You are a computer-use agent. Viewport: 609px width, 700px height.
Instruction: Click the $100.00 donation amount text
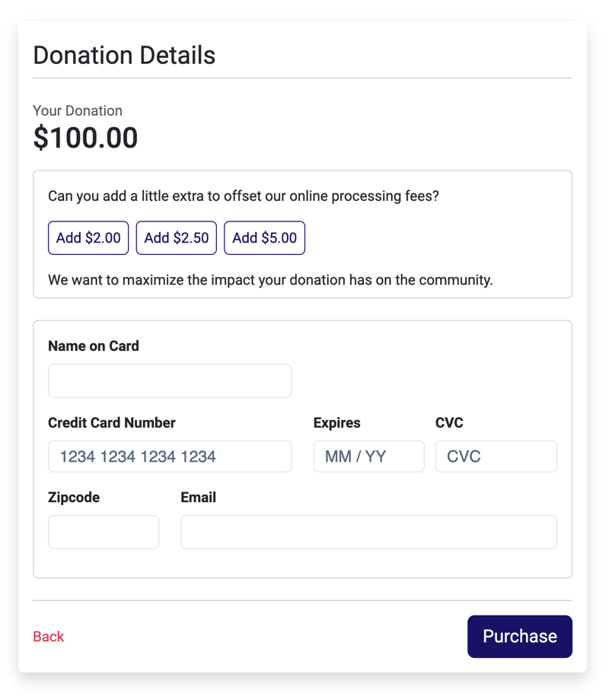[x=85, y=138]
